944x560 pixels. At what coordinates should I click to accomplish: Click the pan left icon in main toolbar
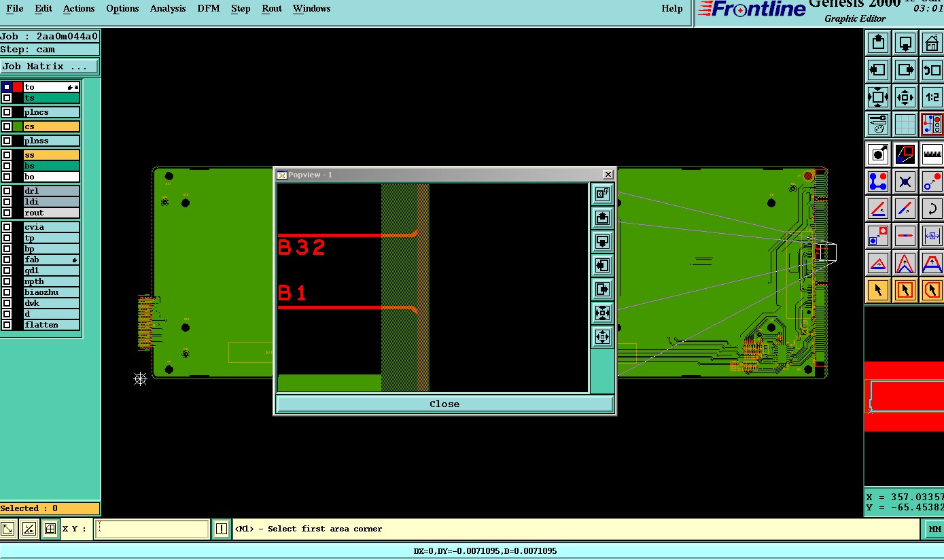(x=878, y=70)
